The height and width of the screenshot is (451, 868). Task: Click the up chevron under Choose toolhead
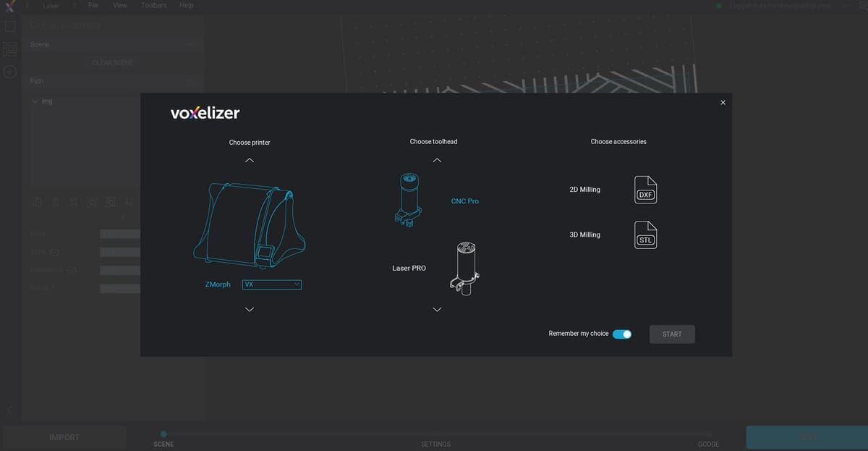click(437, 160)
